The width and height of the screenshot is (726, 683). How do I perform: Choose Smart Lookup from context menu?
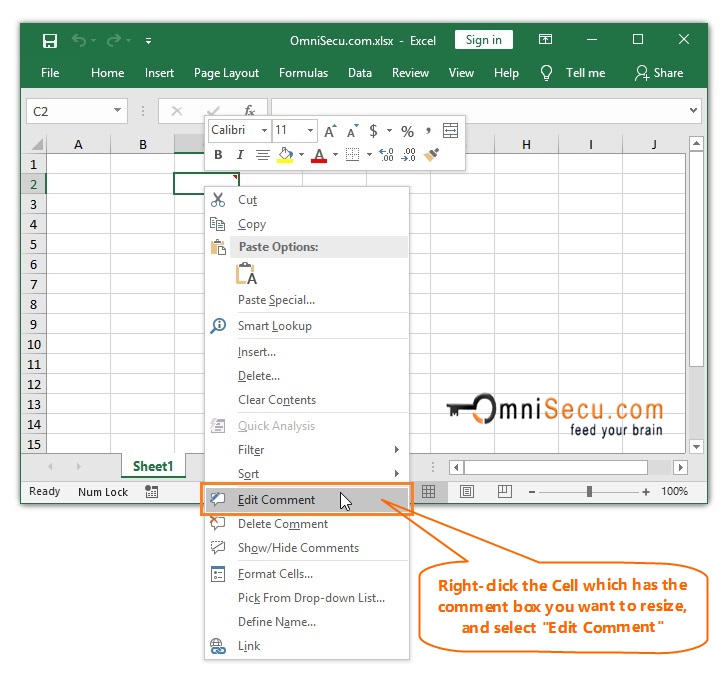[307, 326]
